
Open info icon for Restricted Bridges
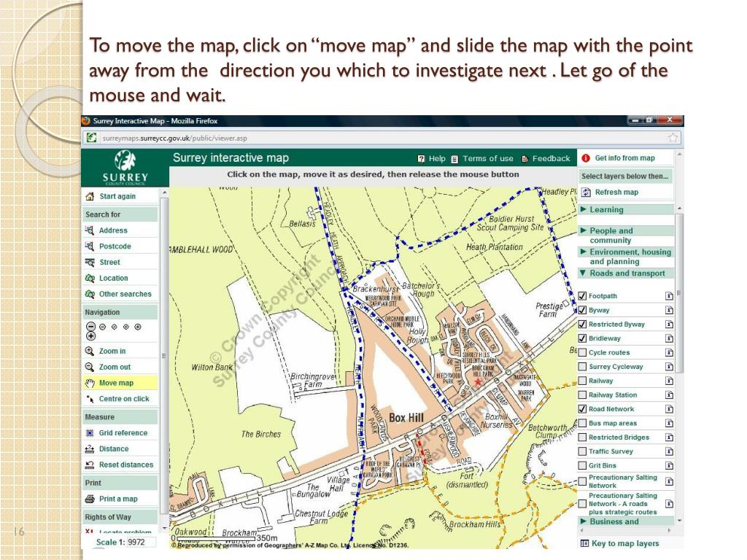[x=670, y=437]
